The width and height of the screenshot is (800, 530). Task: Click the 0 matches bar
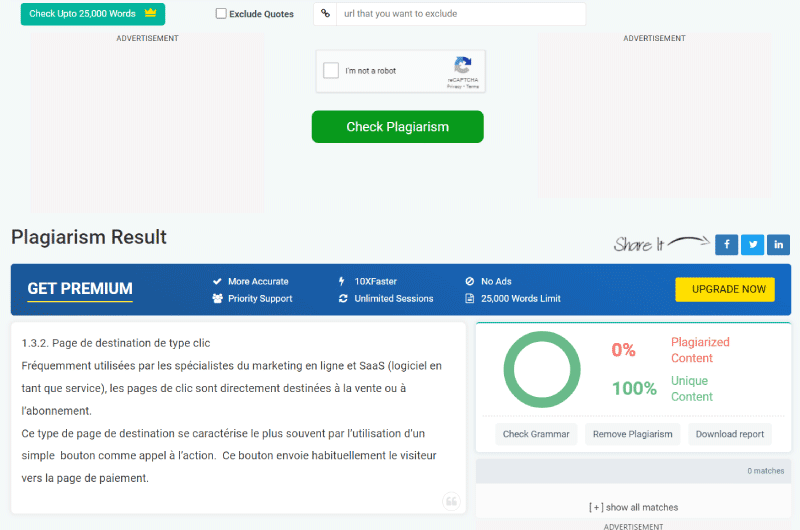click(x=633, y=471)
